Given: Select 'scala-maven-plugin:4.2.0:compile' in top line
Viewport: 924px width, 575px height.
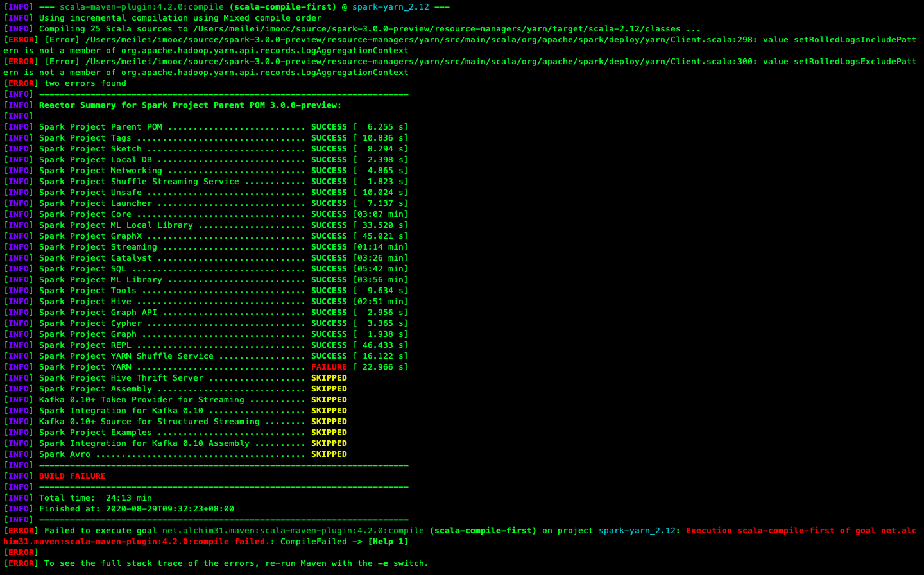Looking at the screenshot, I should point(142,7).
